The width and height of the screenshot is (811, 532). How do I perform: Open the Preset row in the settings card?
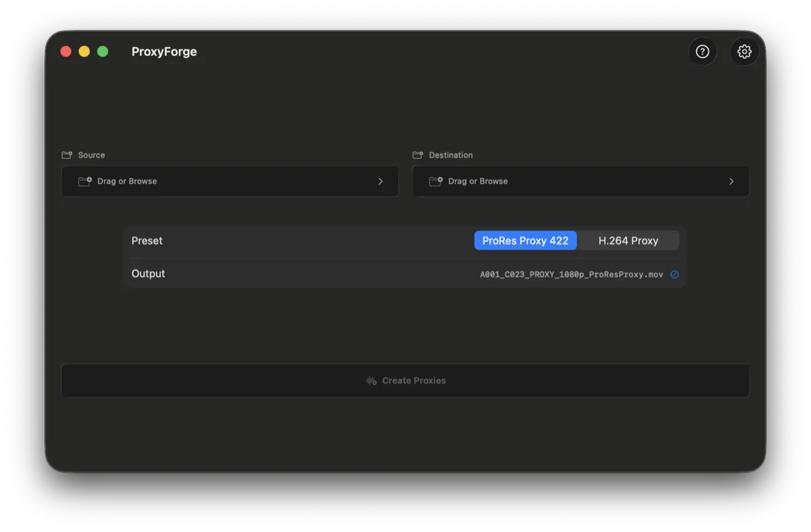point(147,240)
